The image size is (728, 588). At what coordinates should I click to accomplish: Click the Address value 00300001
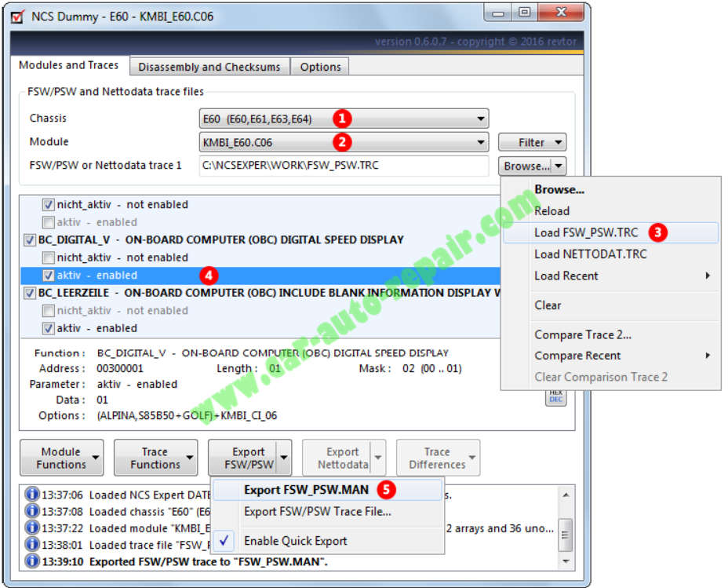pos(120,369)
